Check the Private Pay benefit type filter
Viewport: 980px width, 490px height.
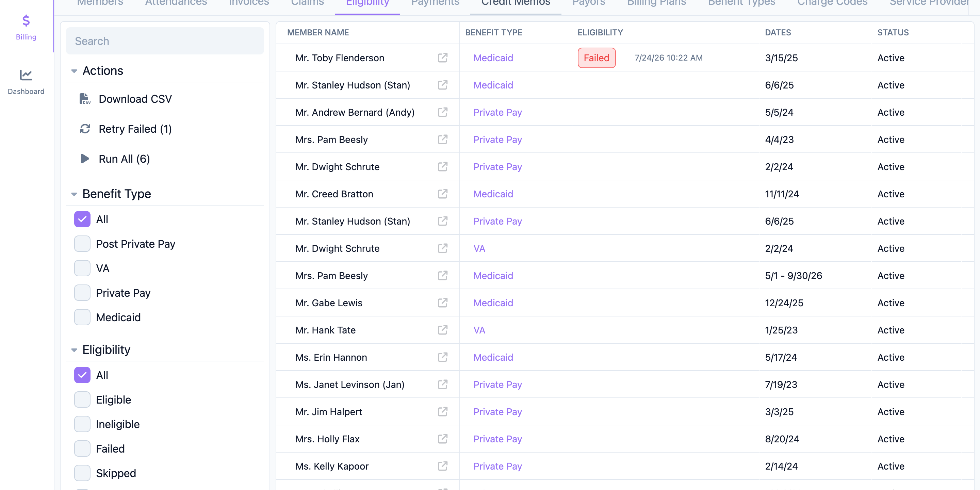82,293
